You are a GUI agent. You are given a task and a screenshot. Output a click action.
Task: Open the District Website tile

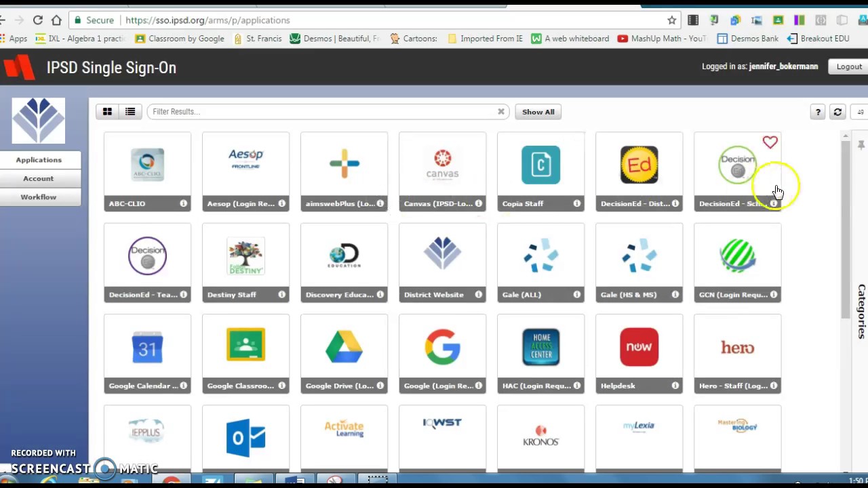point(442,263)
